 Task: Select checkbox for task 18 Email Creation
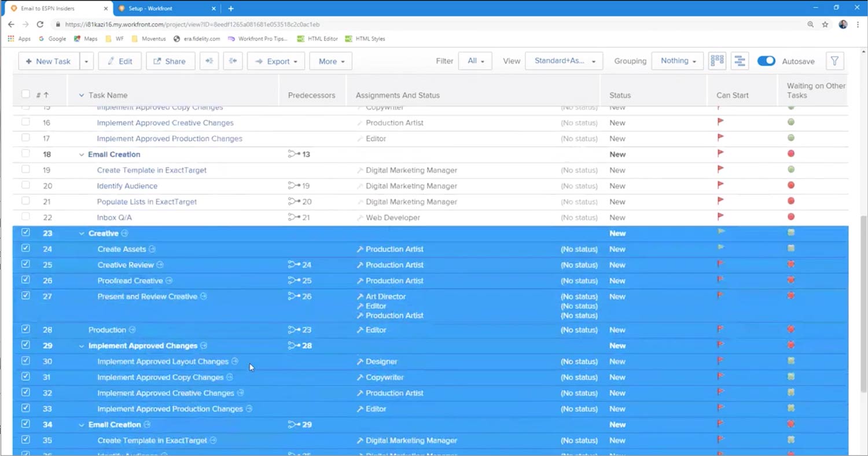coord(25,153)
